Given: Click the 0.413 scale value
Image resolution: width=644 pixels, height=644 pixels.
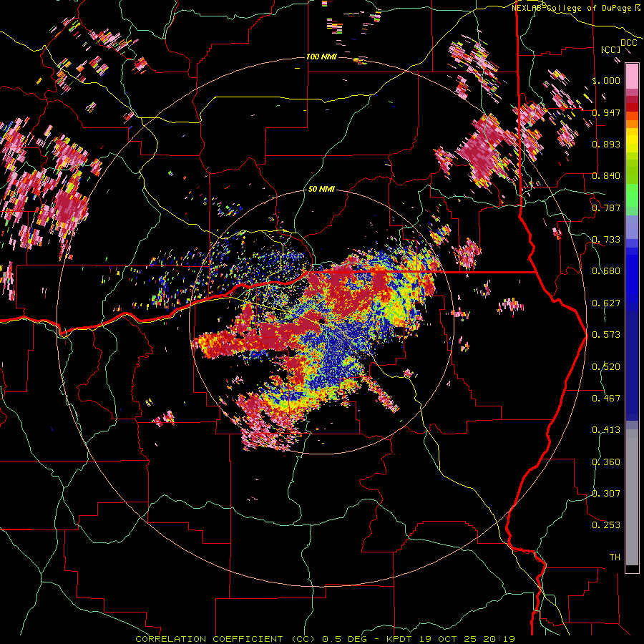Looking at the screenshot, I should coord(606,430).
